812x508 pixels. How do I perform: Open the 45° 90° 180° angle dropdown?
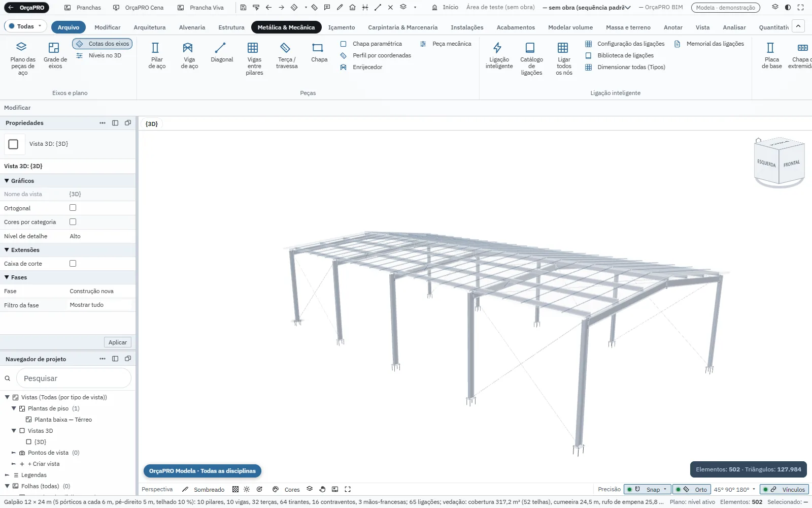(x=734, y=490)
